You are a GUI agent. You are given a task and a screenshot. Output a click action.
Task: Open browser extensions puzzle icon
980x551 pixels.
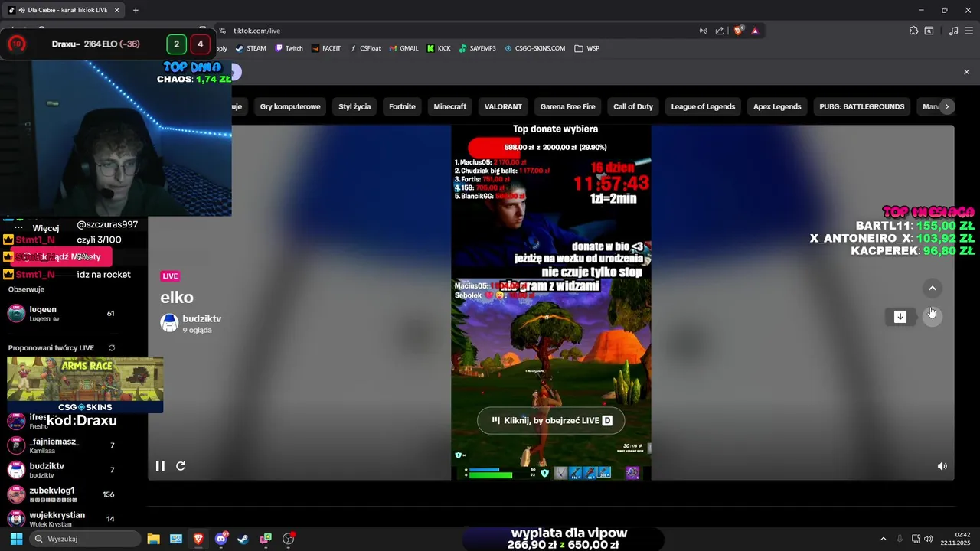[913, 31]
